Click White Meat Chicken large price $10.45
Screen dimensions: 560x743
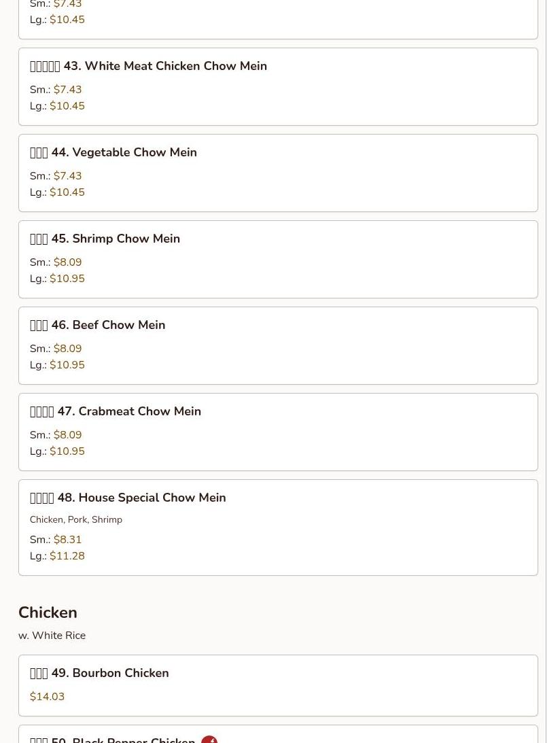point(67,105)
